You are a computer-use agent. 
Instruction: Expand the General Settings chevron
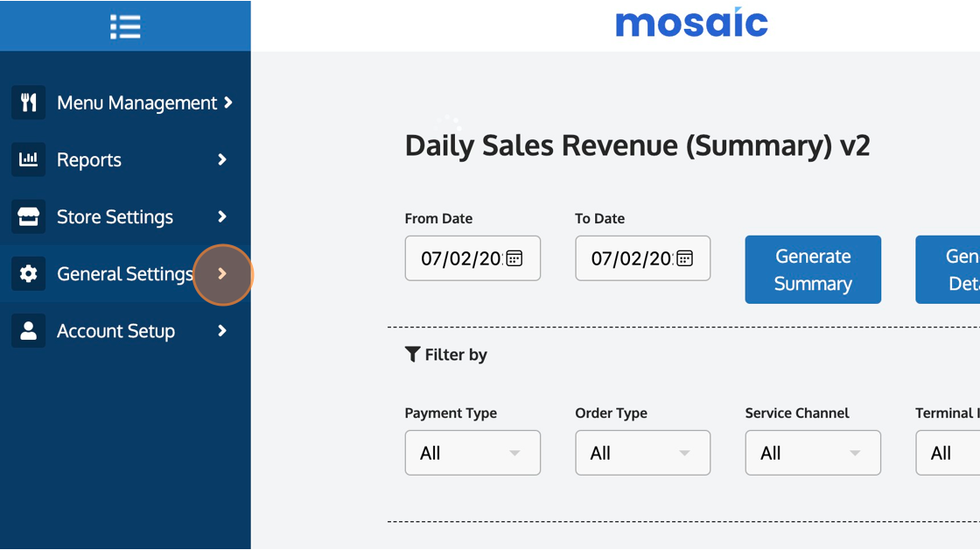(222, 273)
